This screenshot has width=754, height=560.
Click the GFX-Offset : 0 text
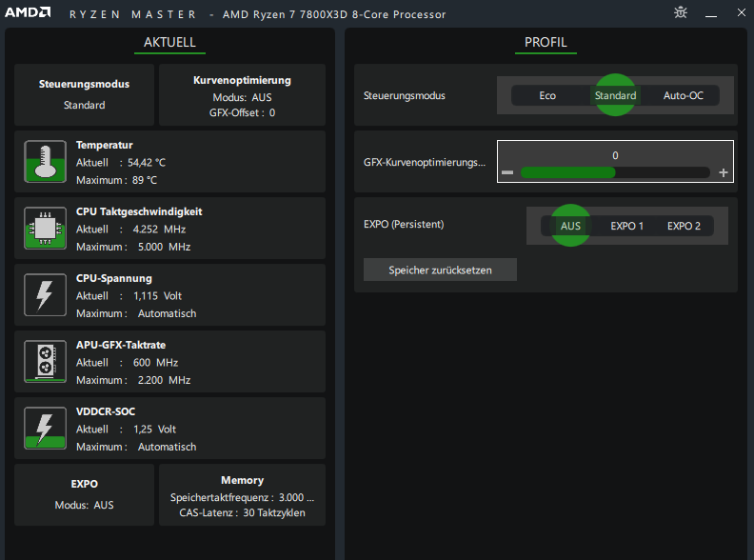242,112
